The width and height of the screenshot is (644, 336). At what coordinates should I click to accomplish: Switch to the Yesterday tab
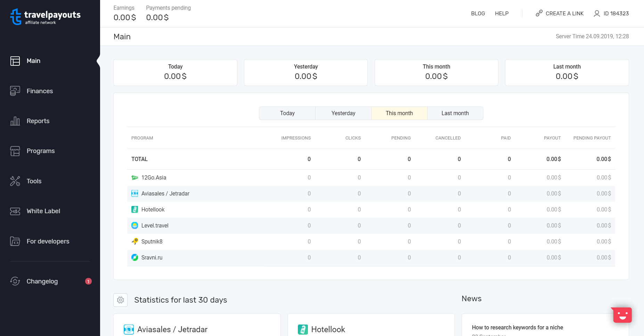[x=343, y=113]
